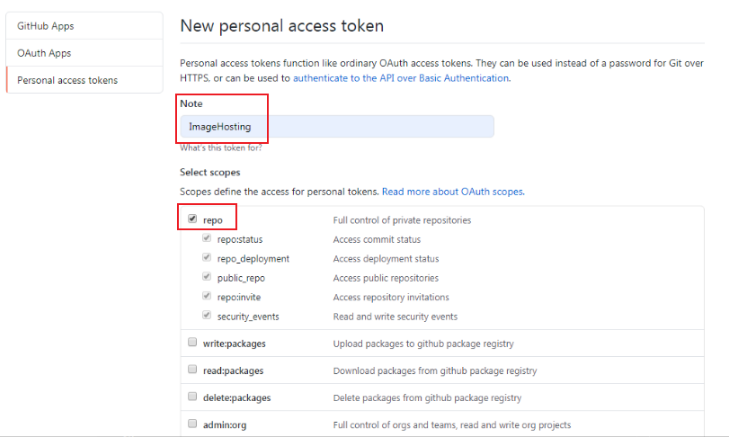Viewport: 729px width, 437px height.
Task: Enable the read:packages scope
Action: pyautogui.click(x=192, y=369)
